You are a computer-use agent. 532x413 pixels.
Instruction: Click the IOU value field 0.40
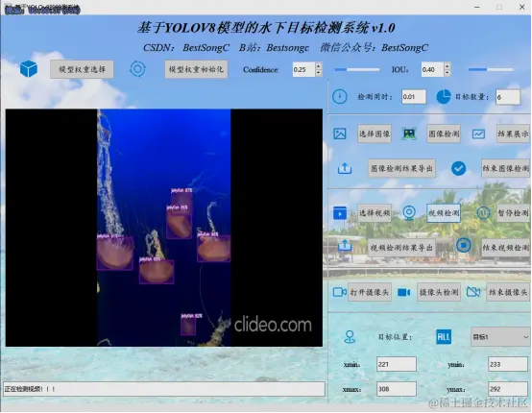click(432, 69)
